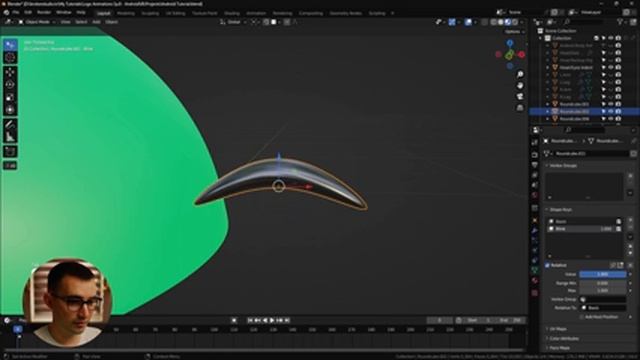Jump to the timeline start frame
The height and width of the screenshot is (360, 640).
(250, 320)
